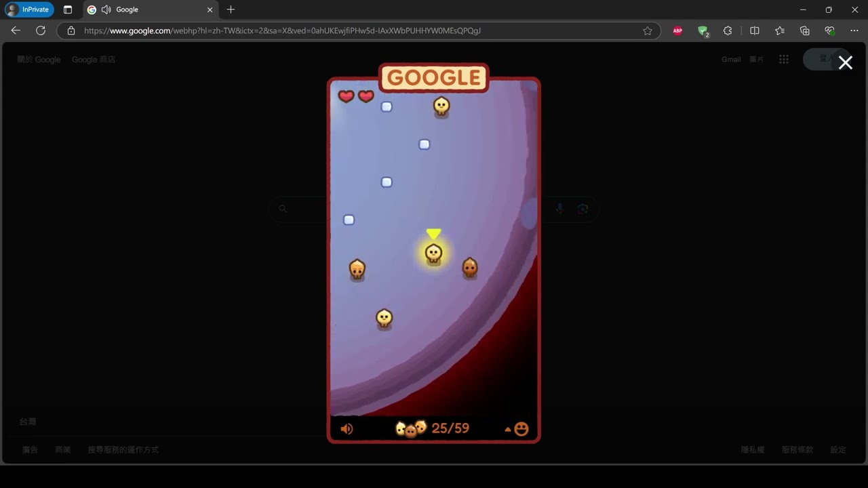View site information via lock icon

tap(71, 30)
